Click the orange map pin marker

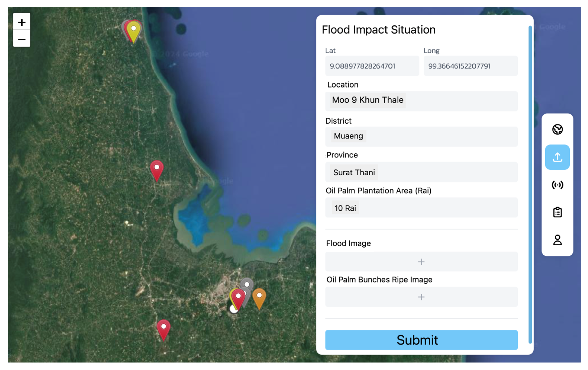coord(259,297)
